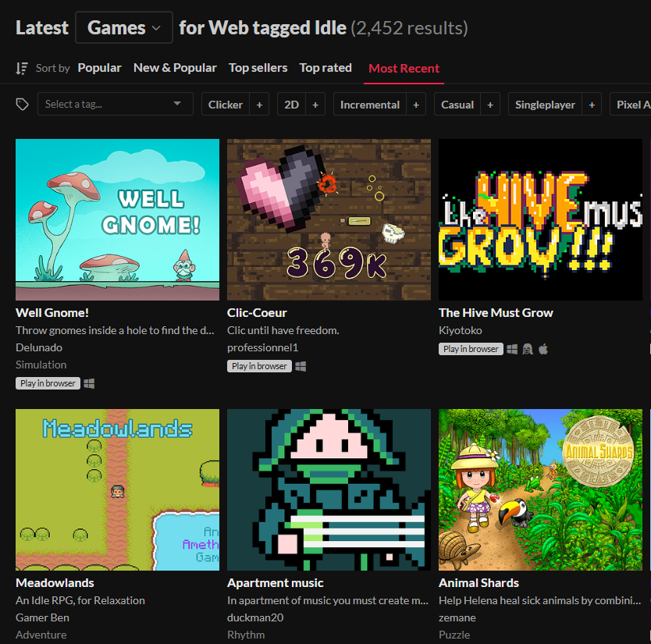The width and height of the screenshot is (651, 644).
Task: Click the 'Clic until have freedom.' description
Action: click(x=283, y=330)
